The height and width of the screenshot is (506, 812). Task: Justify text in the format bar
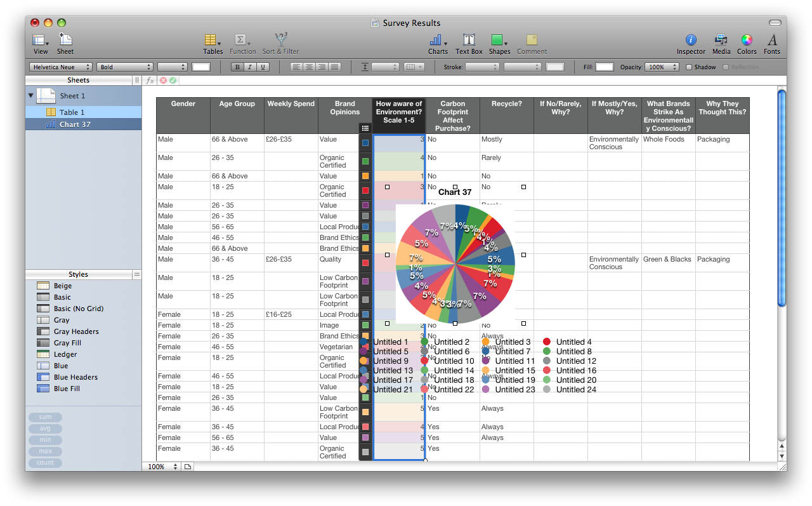(334, 67)
